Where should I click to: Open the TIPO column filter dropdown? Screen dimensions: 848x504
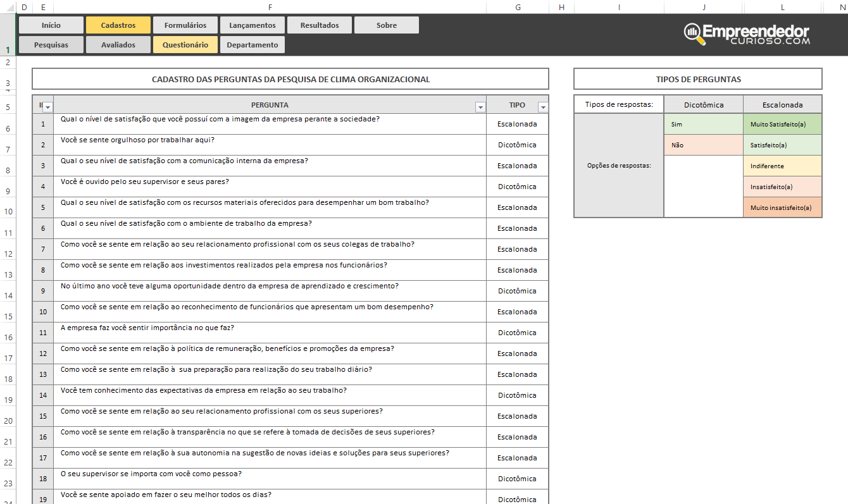[x=543, y=107]
